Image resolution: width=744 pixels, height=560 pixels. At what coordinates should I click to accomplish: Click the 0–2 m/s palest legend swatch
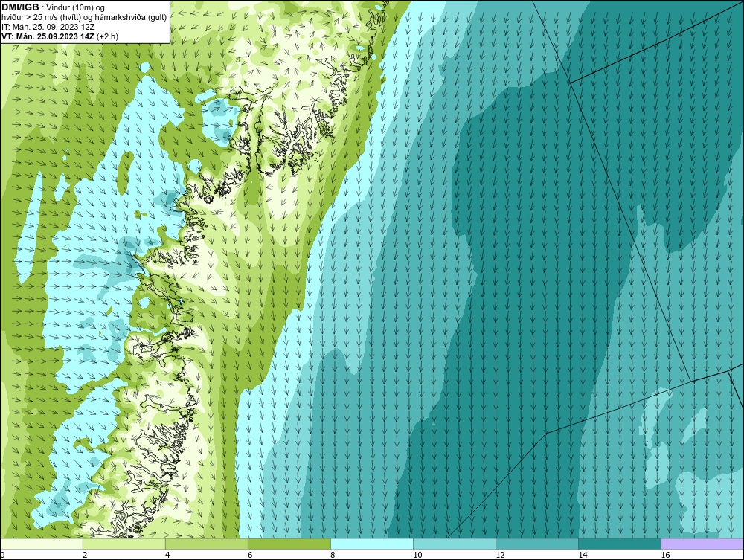[41, 544]
